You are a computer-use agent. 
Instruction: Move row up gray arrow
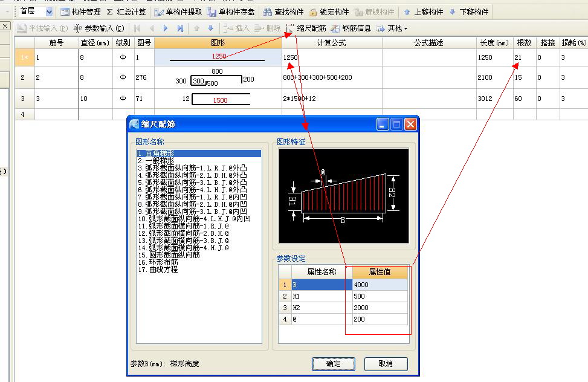[x=196, y=28]
